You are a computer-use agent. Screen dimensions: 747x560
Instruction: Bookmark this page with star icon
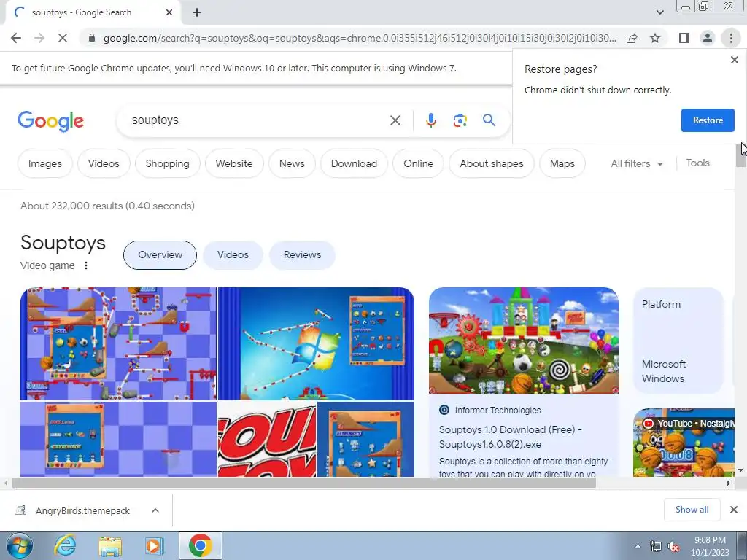pos(655,38)
